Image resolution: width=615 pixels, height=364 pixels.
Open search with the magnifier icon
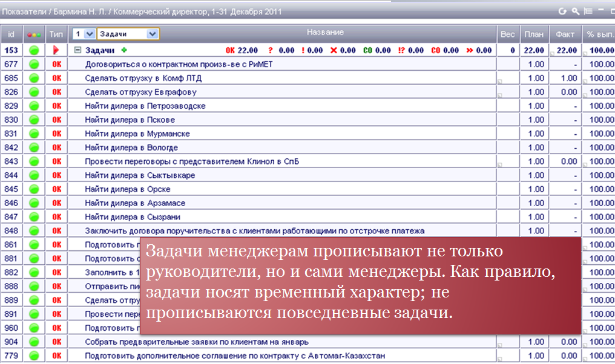(576, 11)
